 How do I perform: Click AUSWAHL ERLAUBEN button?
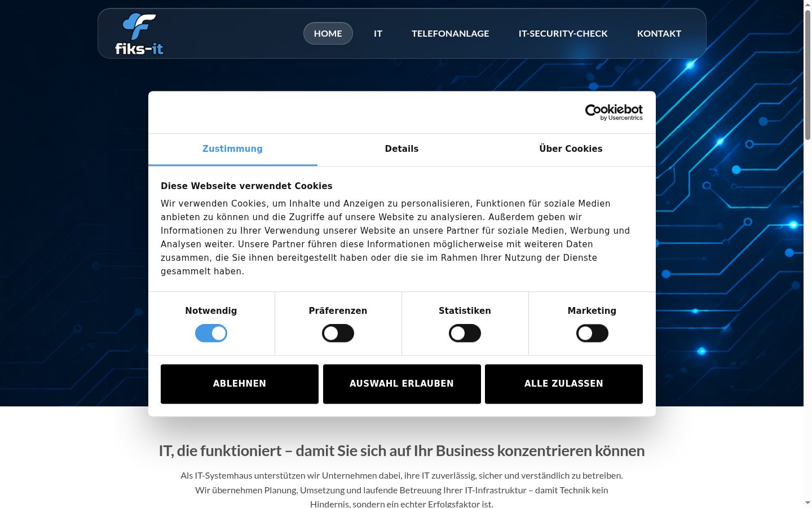(x=401, y=384)
